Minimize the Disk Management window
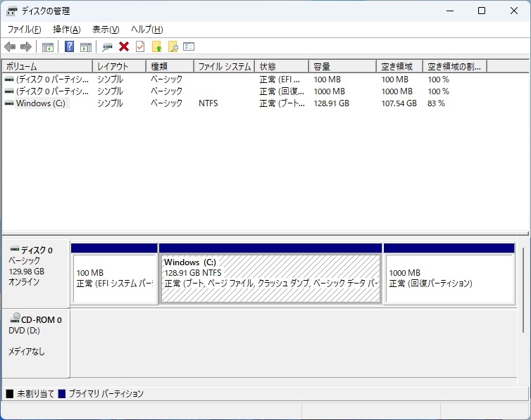 pyautogui.click(x=450, y=11)
